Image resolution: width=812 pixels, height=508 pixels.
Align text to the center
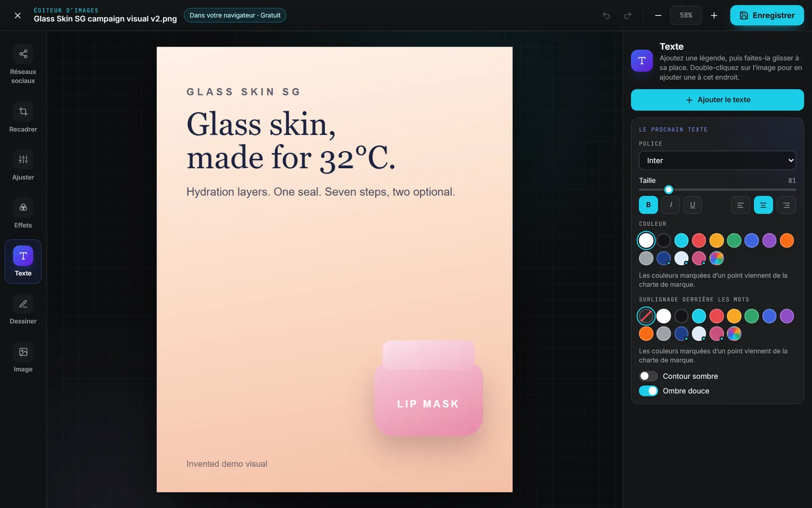pos(763,205)
